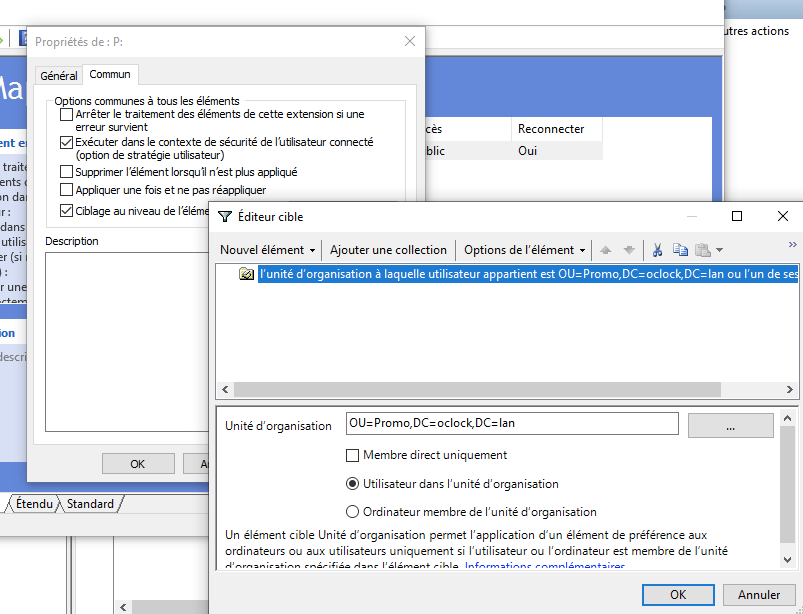Viewport: 803px width, 614px height.
Task: Click the Cut scissors icon in toolbar
Action: tap(657, 250)
